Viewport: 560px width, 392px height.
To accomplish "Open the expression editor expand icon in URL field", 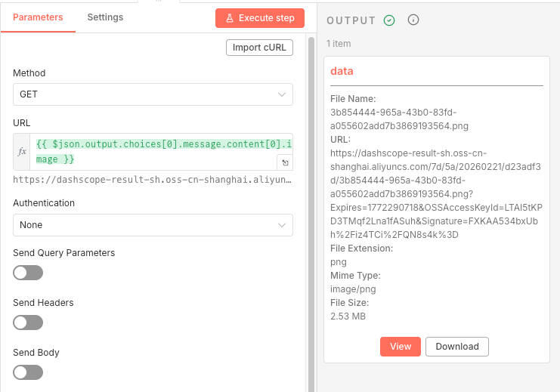I will click(x=284, y=162).
